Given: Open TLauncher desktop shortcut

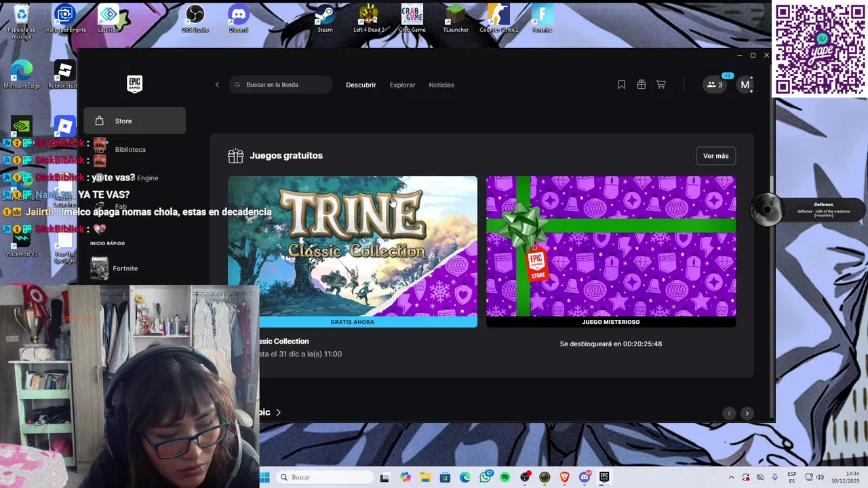Looking at the screenshot, I should pyautogui.click(x=456, y=19).
